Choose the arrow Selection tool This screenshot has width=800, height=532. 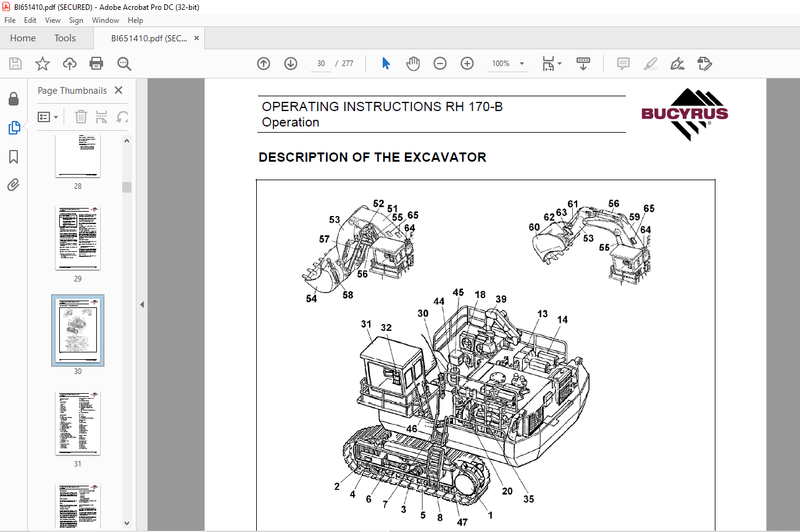click(386, 64)
